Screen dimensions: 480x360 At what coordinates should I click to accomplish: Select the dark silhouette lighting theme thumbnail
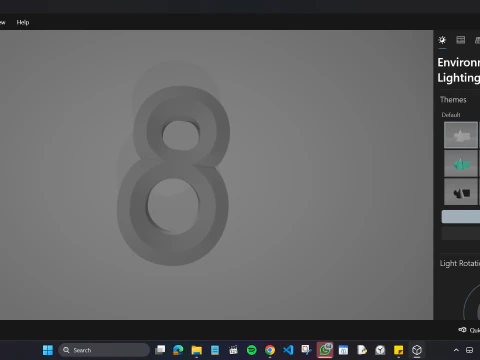coord(461,192)
